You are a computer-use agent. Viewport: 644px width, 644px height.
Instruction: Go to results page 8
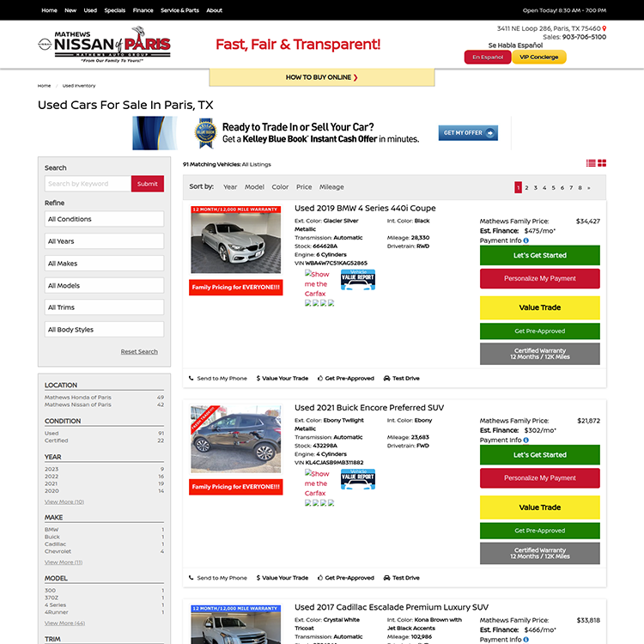click(x=580, y=188)
